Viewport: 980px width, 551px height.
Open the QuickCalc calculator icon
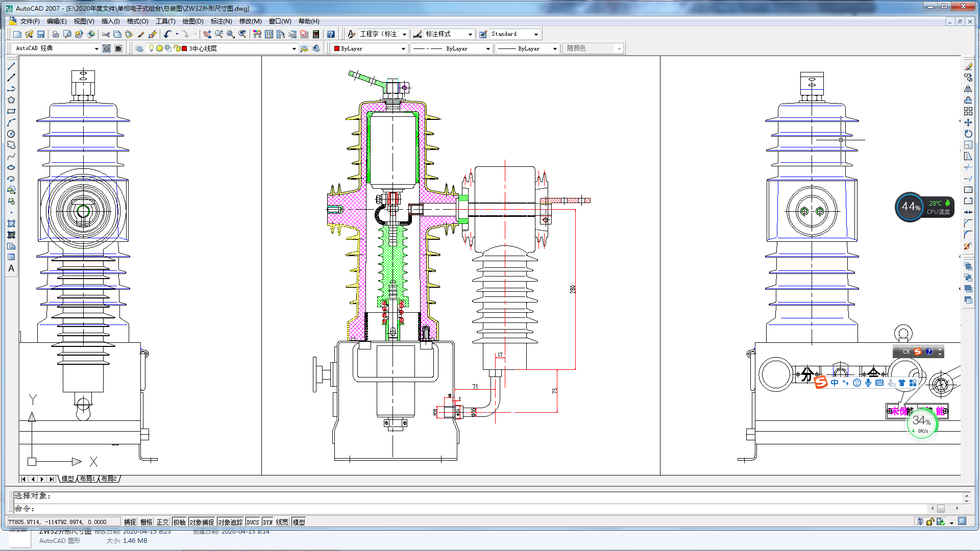coord(316,34)
